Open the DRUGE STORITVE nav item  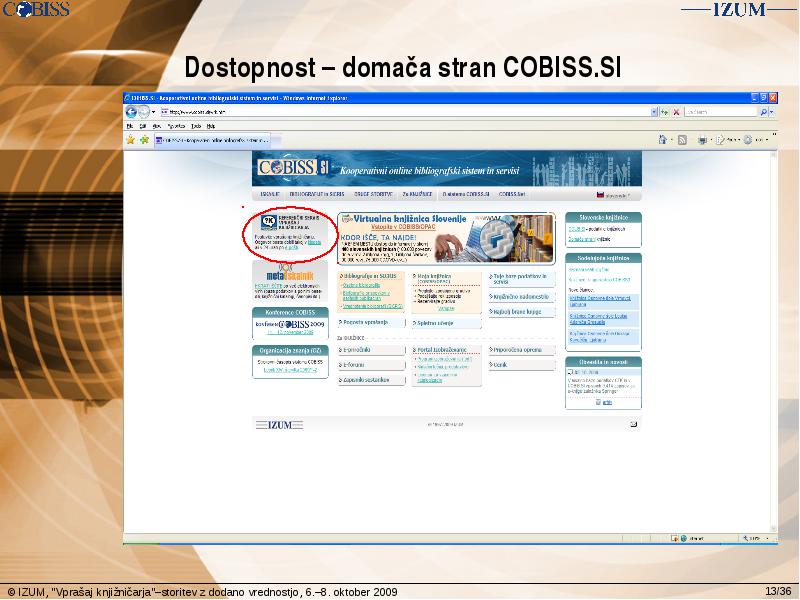[373, 194]
